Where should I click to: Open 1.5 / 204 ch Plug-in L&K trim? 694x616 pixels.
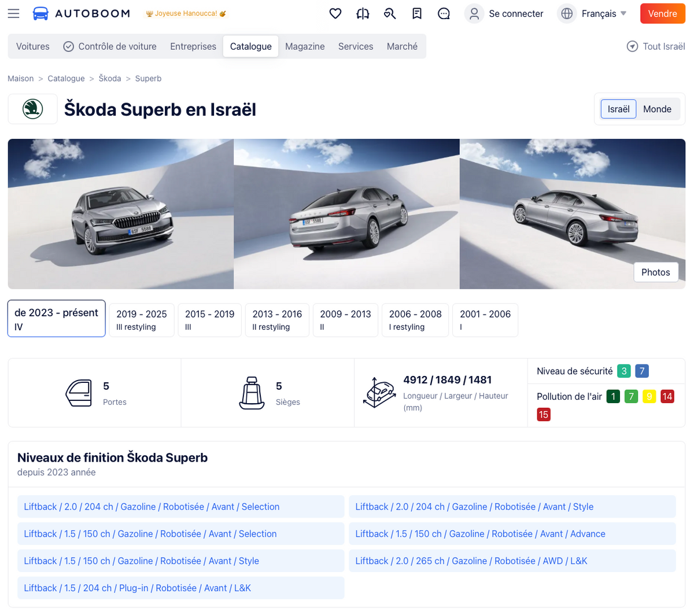point(180,588)
